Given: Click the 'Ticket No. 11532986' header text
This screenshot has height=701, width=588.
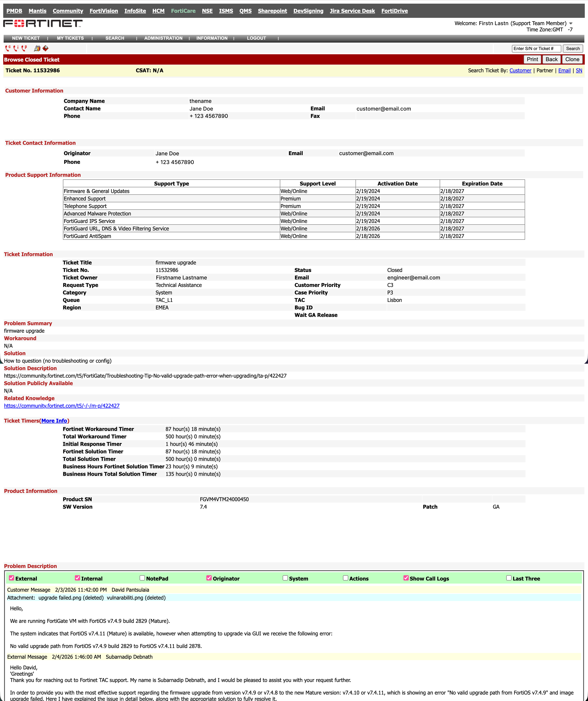Looking at the screenshot, I should coord(33,70).
